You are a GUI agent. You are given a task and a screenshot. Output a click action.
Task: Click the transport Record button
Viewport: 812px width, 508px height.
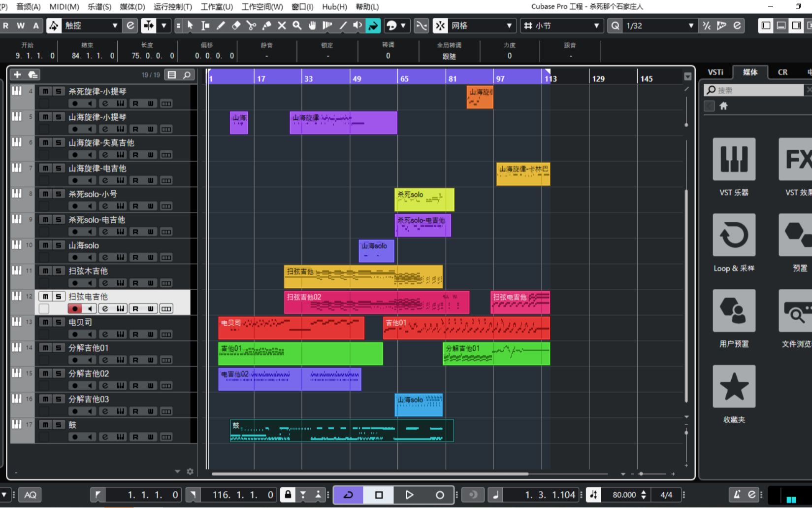[440, 495]
